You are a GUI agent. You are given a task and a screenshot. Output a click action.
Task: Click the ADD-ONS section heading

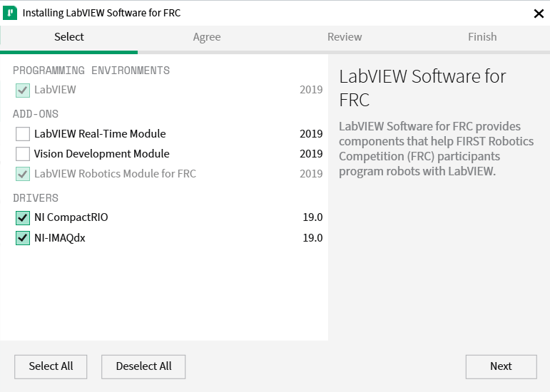pyautogui.click(x=36, y=114)
